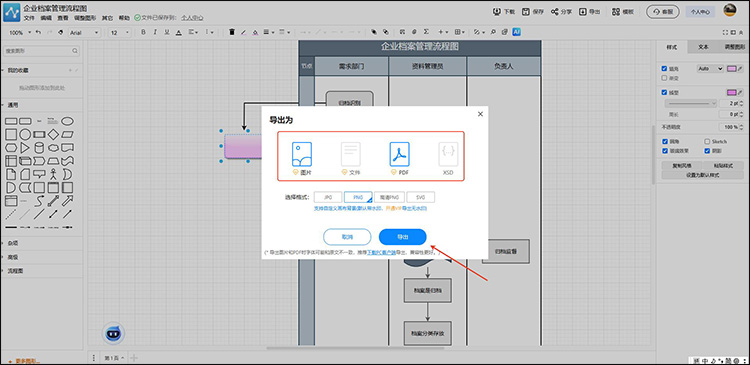The height and width of the screenshot is (365, 750).
Task: Select the JPG format option
Action: point(328,197)
